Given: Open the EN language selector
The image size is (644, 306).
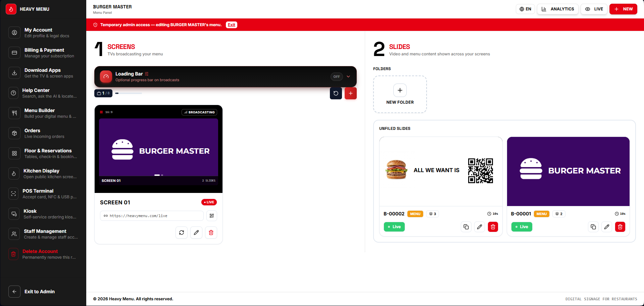Looking at the screenshot, I should pyautogui.click(x=525, y=9).
